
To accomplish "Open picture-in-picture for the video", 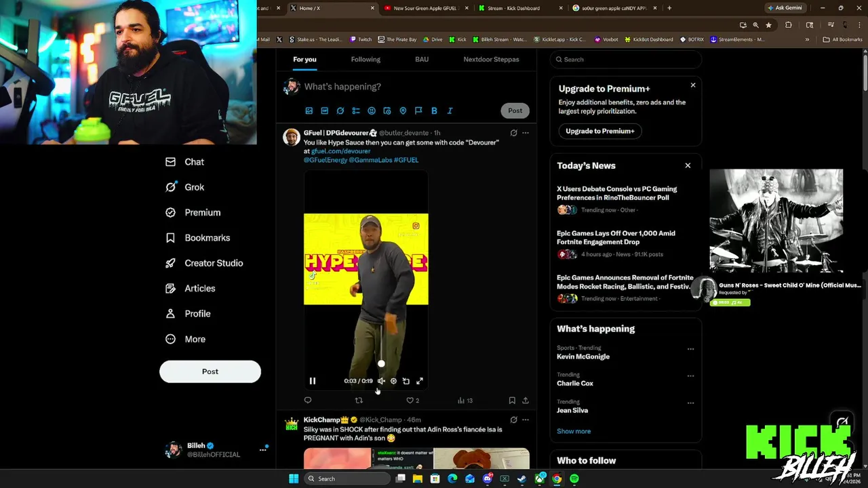I will [406, 381].
